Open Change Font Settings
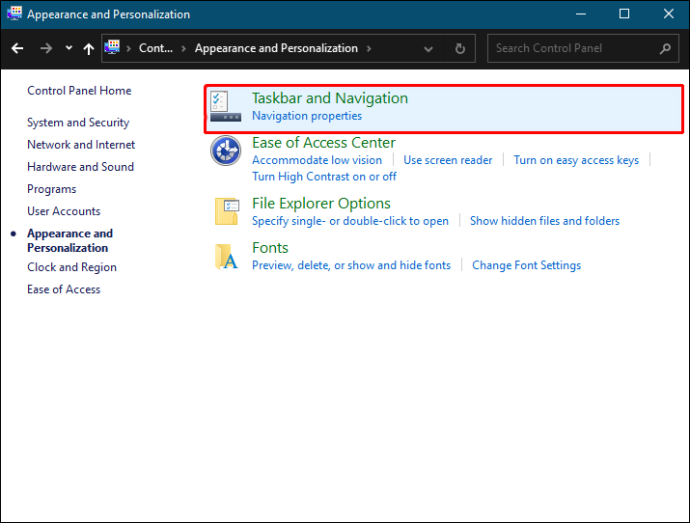690x523 pixels. [526, 265]
